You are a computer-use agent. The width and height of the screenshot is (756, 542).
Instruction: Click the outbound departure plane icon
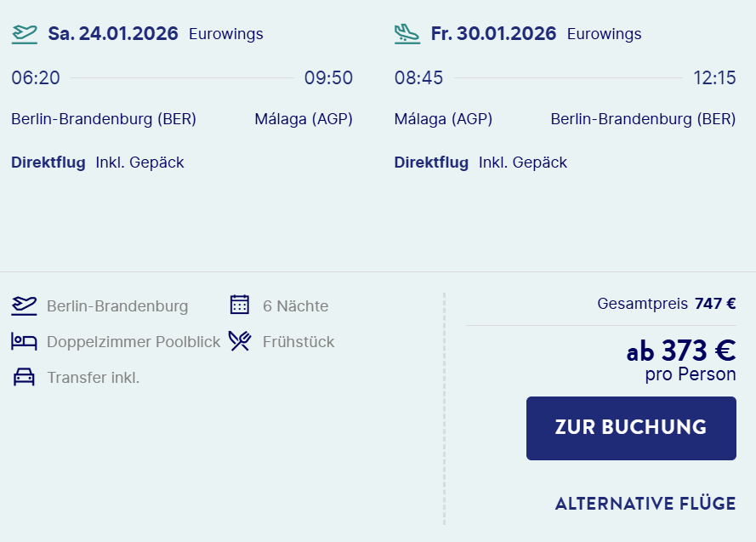click(x=24, y=34)
